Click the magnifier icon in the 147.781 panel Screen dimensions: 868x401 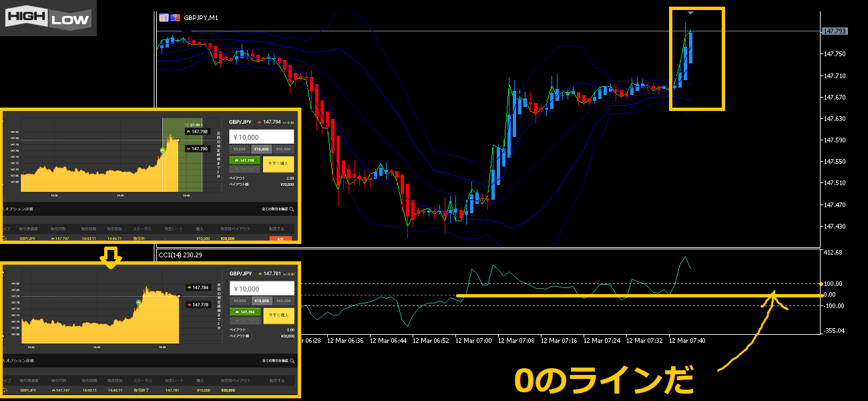coord(292,361)
